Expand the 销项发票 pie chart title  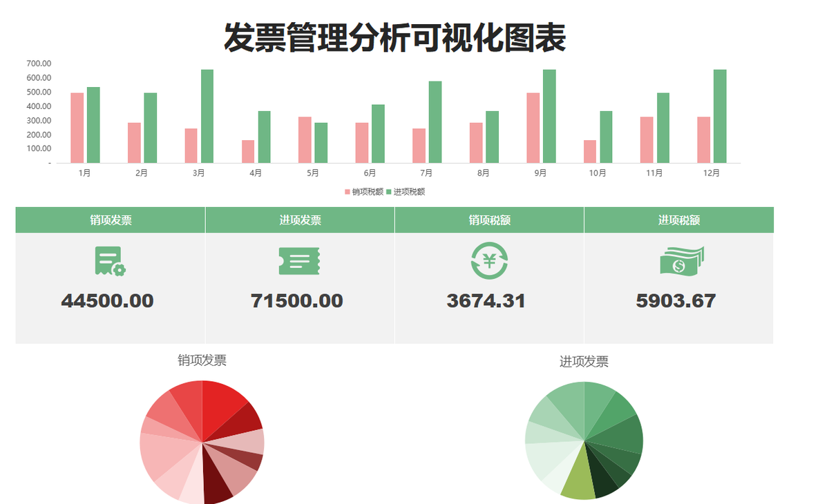pos(200,360)
